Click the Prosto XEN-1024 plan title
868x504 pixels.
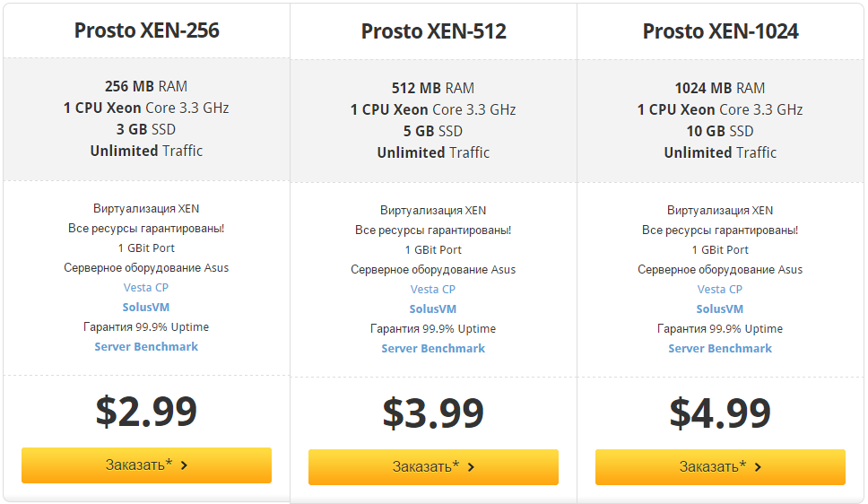tap(720, 32)
